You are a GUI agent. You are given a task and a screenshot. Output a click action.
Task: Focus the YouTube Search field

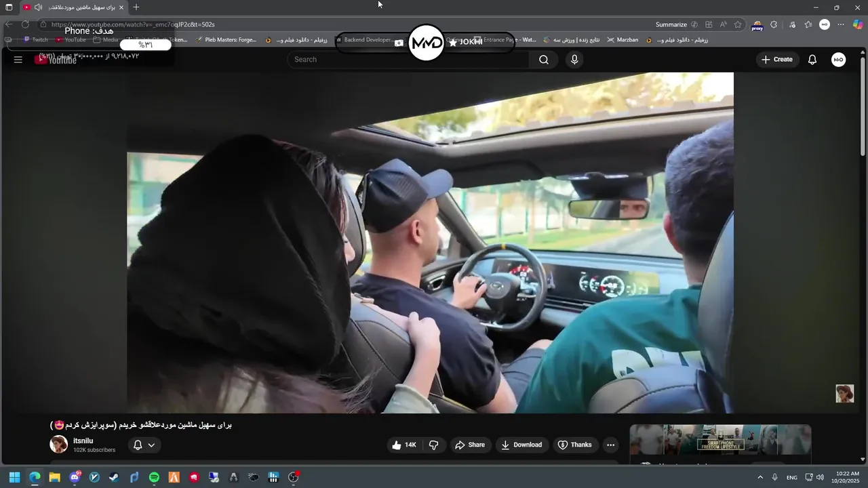click(x=408, y=60)
